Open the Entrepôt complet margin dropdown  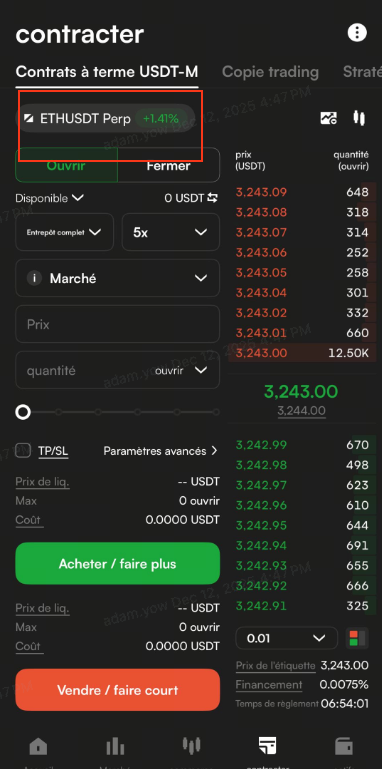65,232
